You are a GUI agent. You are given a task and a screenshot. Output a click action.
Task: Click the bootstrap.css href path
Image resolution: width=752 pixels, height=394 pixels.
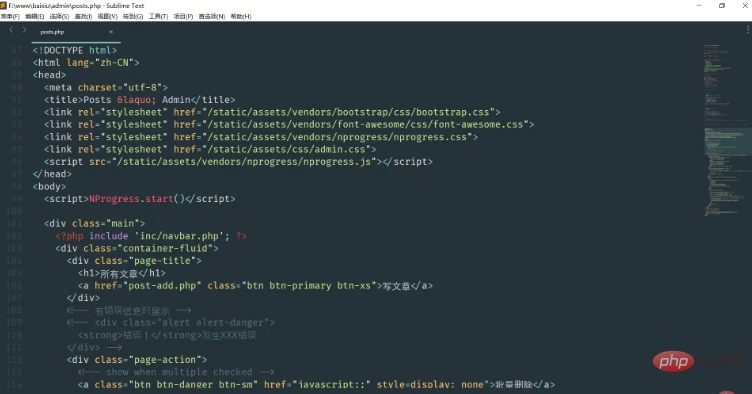click(x=348, y=112)
